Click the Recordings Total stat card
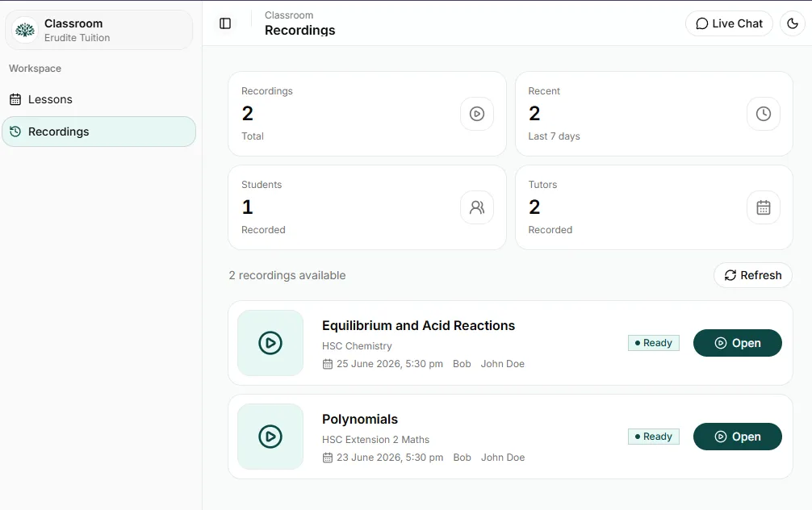The image size is (812, 510). 367,114
